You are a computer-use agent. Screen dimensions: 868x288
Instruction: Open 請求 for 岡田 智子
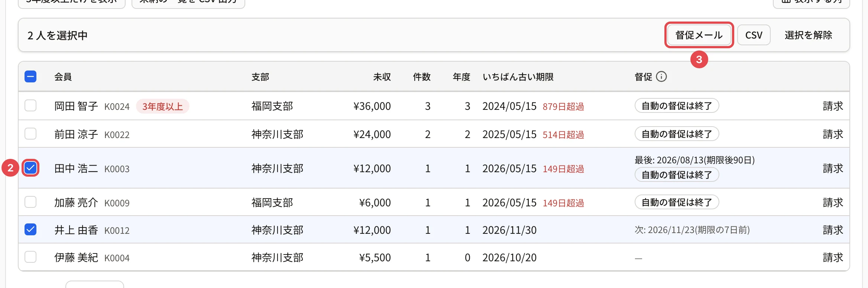833,106
